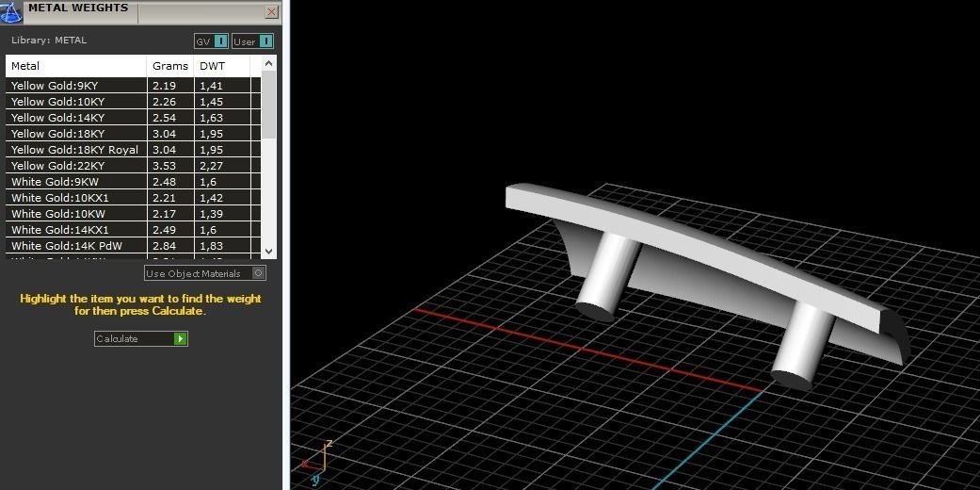Close the Metal Weights panel

pos(271,12)
